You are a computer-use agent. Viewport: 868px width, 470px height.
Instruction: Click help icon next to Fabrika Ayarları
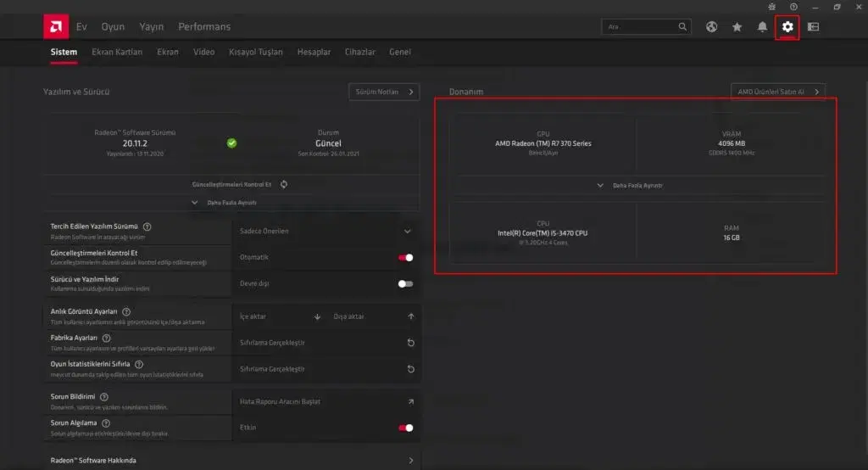click(x=106, y=339)
